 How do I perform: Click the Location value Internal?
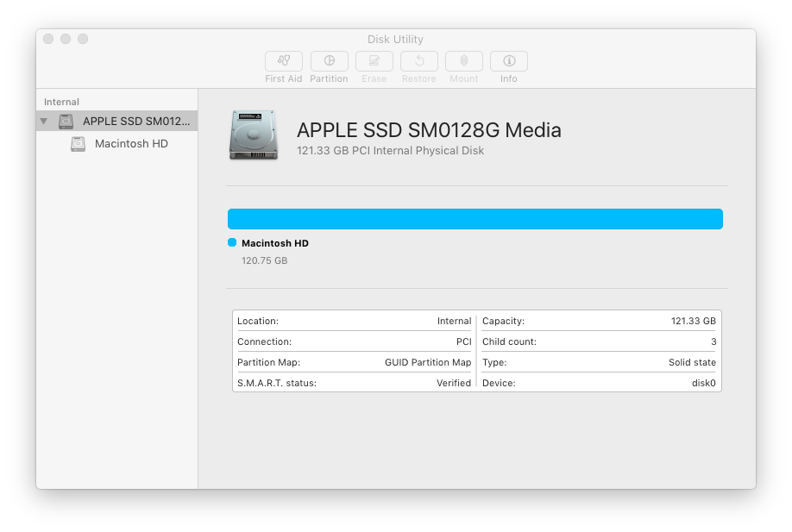[454, 321]
